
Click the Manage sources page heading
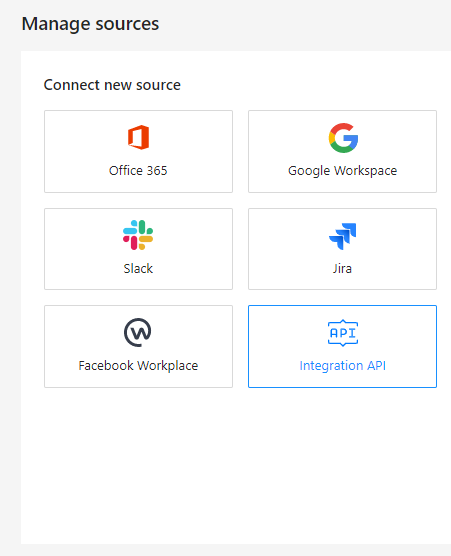point(90,24)
